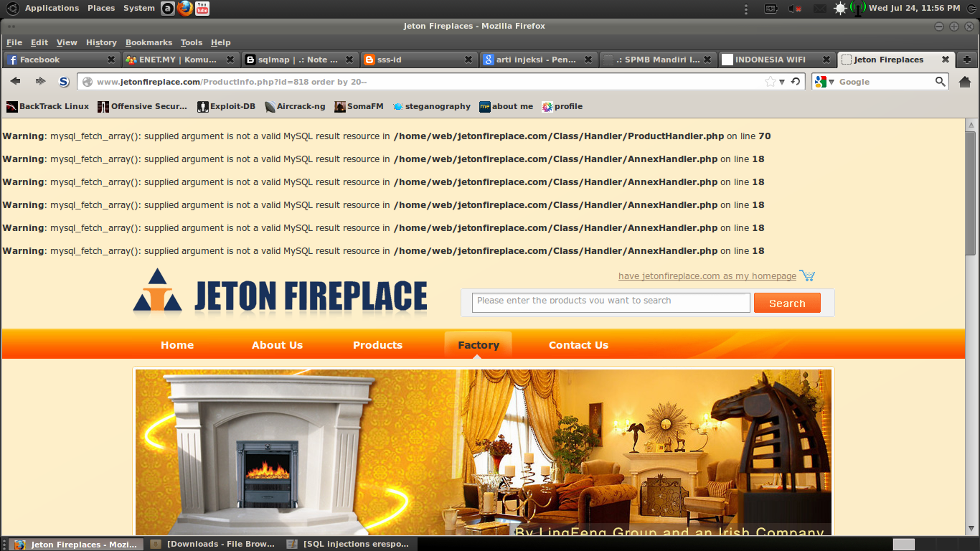The image size is (980, 551).
Task: Reload the current page
Action: click(794, 81)
